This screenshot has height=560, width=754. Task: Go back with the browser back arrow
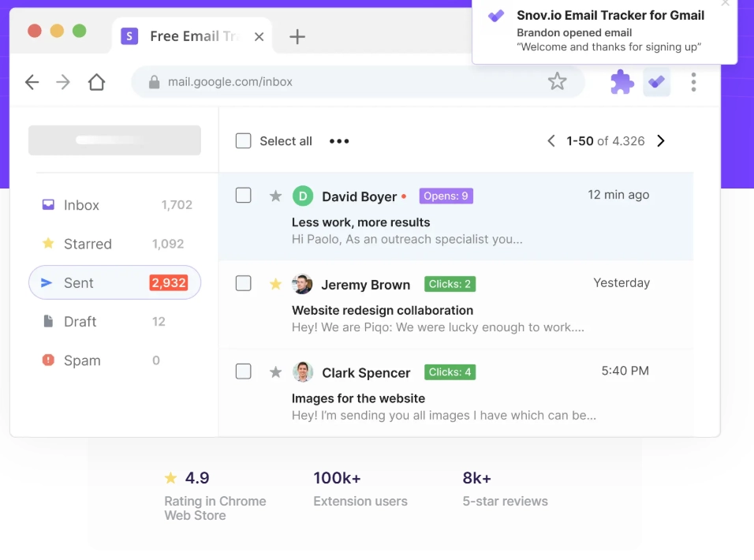(x=32, y=82)
